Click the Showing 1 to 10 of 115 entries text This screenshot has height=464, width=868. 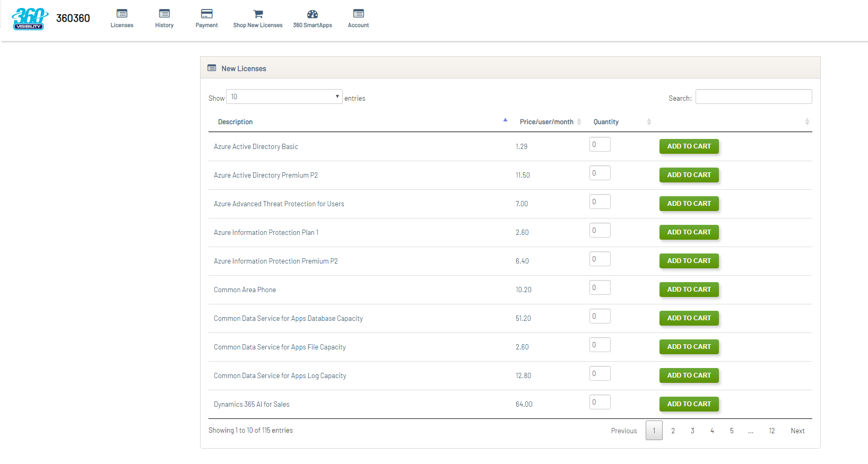point(250,431)
